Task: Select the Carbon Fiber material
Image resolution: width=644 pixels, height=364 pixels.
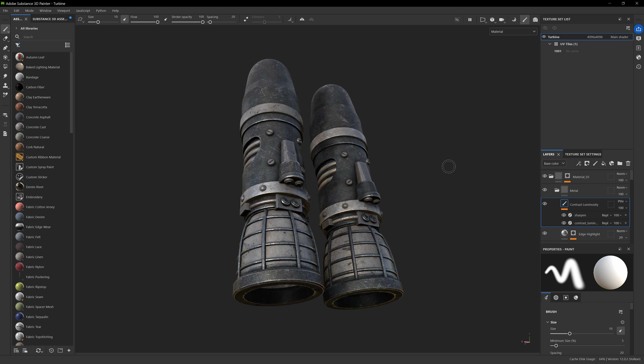Action: tap(35, 87)
